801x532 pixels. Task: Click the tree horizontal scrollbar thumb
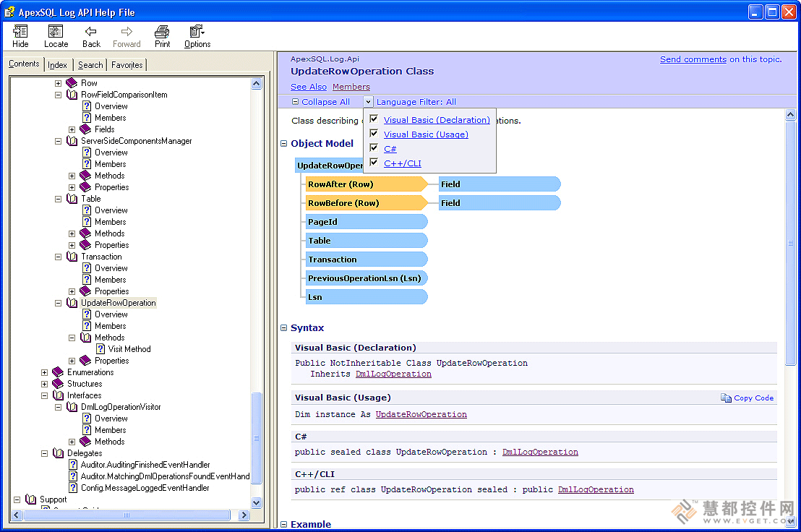[127, 515]
